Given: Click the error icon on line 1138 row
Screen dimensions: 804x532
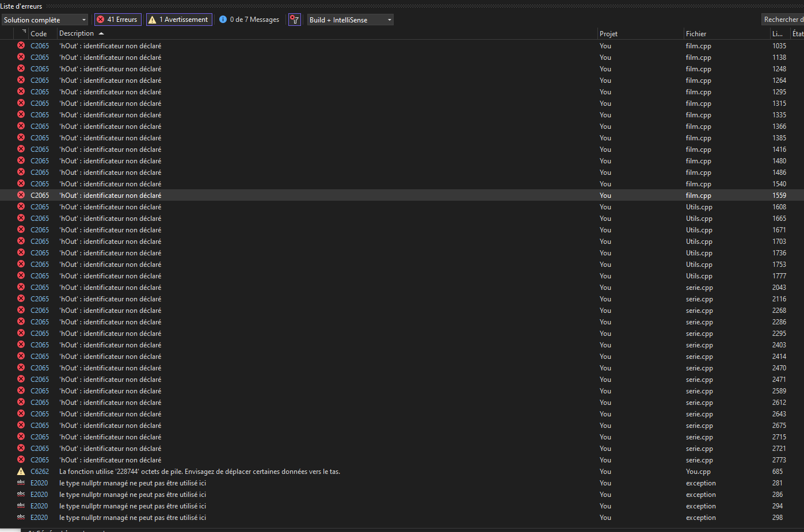Looking at the screenshot, I should [21, 57].
